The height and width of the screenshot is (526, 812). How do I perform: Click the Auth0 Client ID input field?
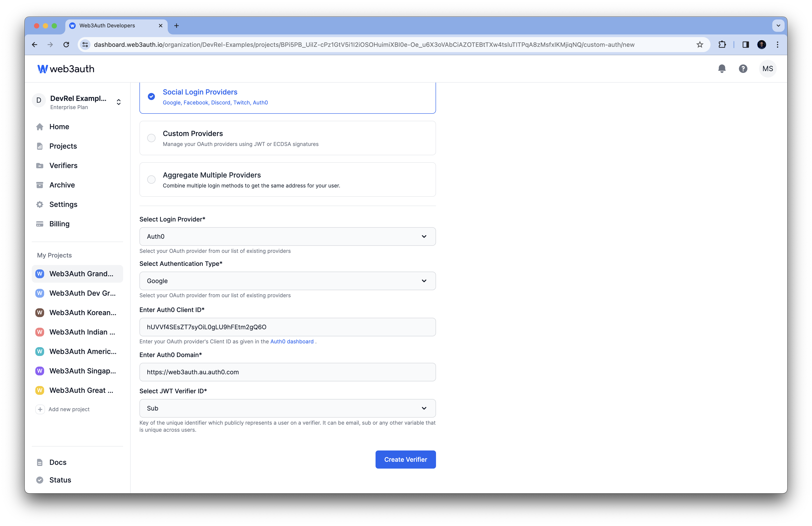(288, 327)
